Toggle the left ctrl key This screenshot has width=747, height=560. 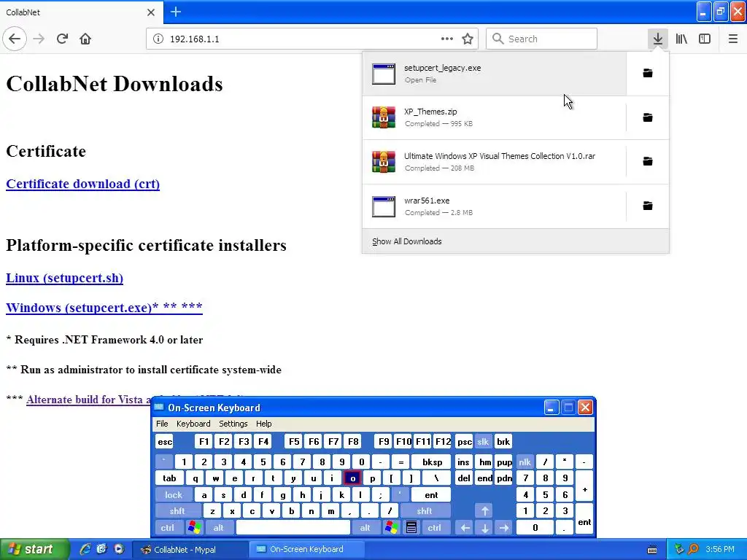click(x=167, y=528)
